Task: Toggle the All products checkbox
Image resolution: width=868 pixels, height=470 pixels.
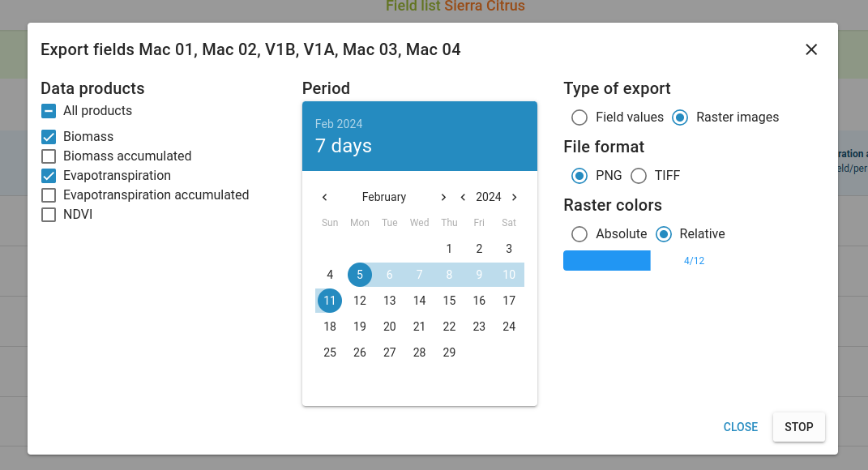Action: pyautogui.click(x=49, y=111)
